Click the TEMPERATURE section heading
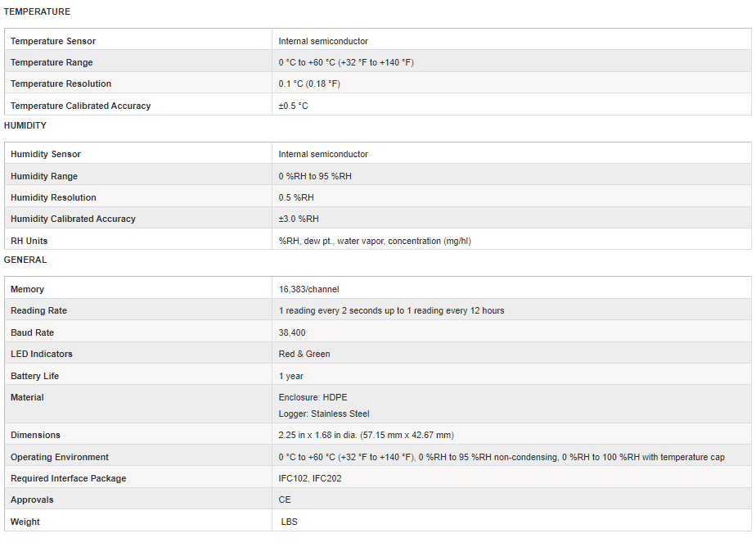This screenshot has width=756, height=547. click(x=37, y=11)
